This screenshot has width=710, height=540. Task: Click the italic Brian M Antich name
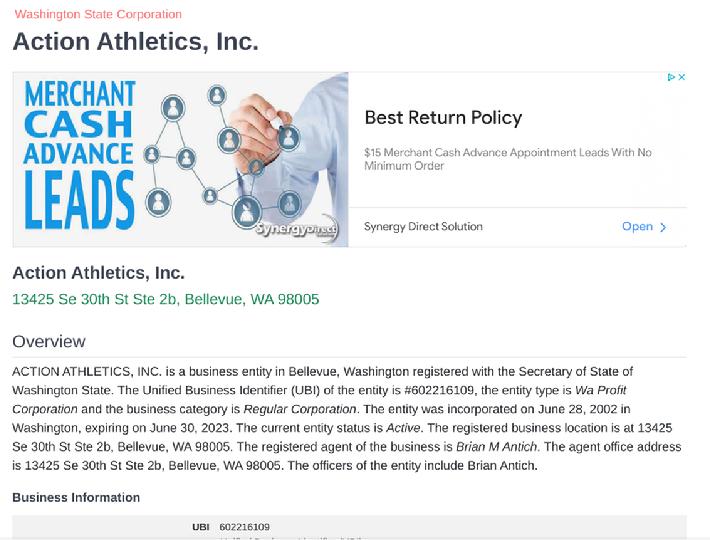click(496, 447)
